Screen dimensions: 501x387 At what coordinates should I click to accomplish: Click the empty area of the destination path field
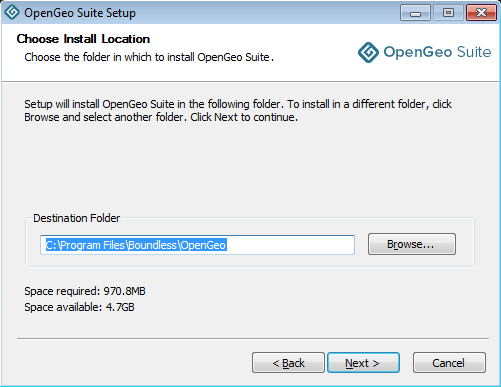(x=290, y=245)
